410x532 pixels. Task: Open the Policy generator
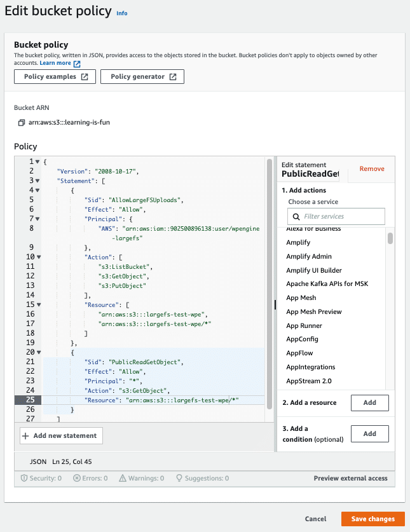(142, 77)
